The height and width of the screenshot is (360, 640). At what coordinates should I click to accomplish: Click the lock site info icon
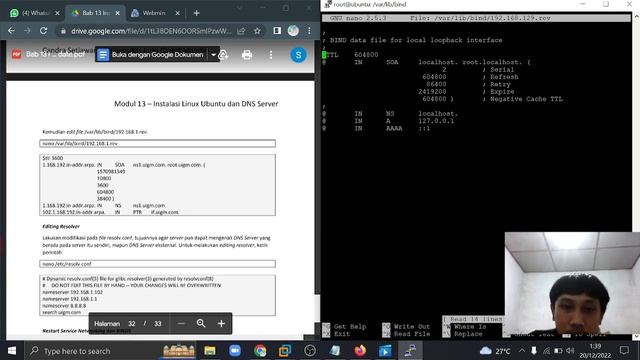(62, 31)
